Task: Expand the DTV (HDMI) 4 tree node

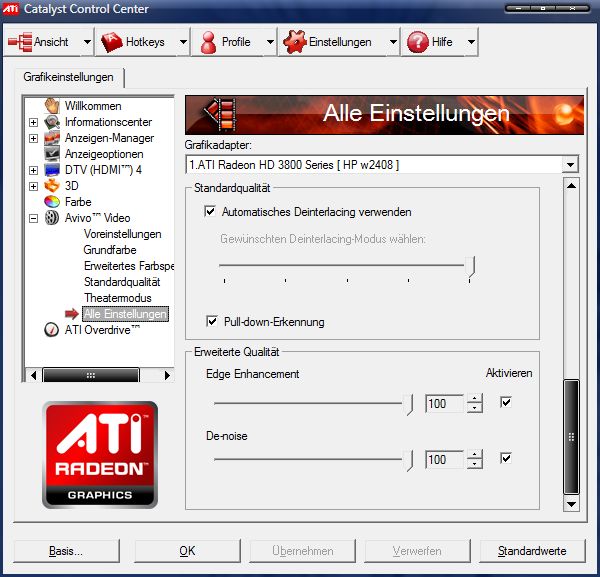Action: (33, 170)
